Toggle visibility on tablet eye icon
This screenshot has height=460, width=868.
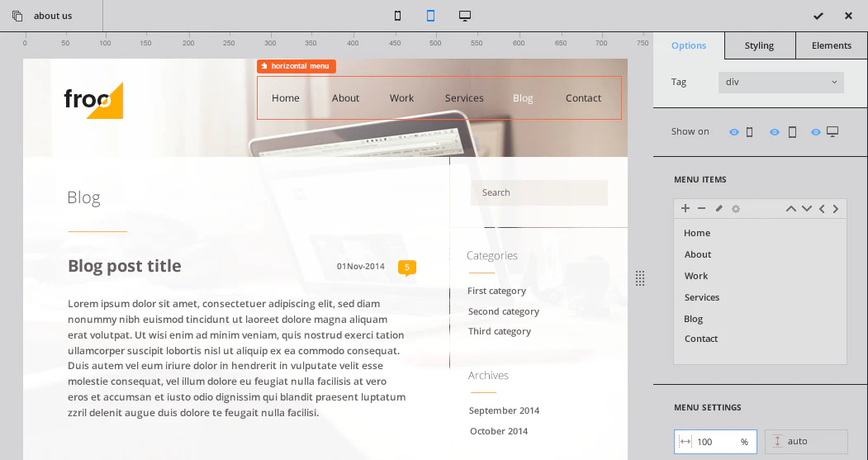pyautogui.click(x=775, y=132)
